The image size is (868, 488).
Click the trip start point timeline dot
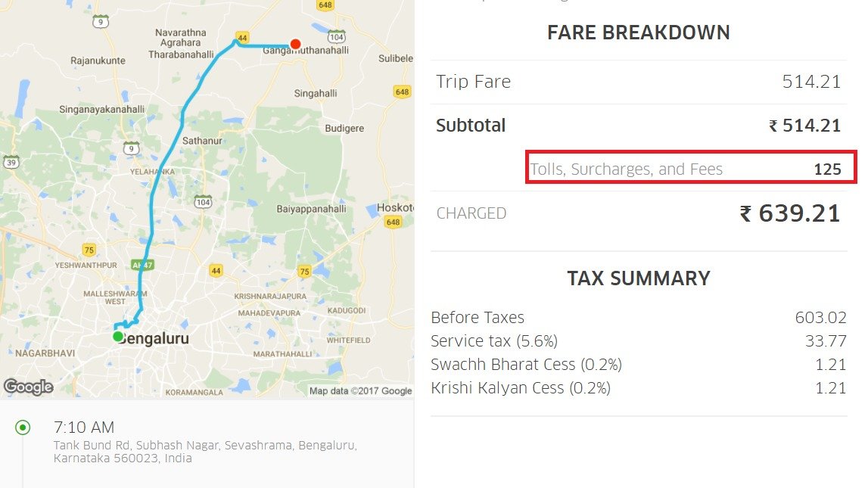(24, 427)
